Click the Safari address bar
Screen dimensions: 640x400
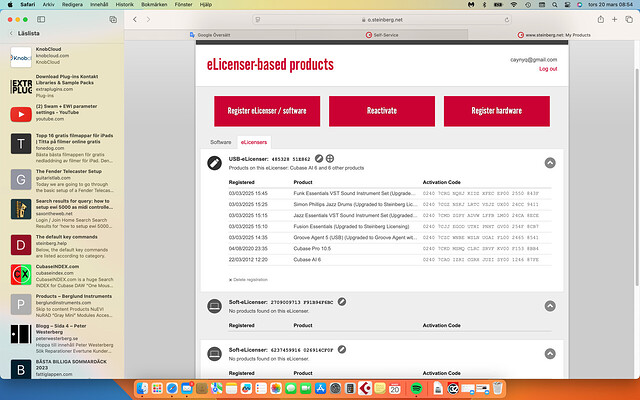click(x=382, y=20)
